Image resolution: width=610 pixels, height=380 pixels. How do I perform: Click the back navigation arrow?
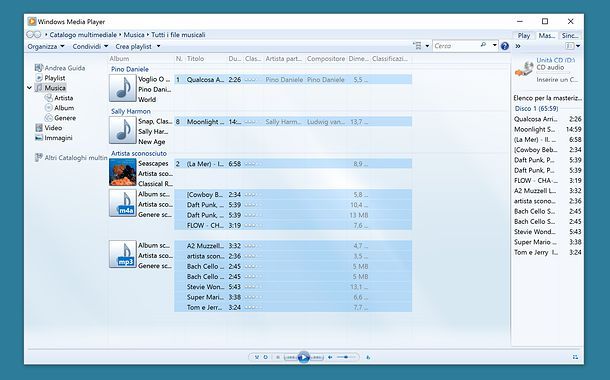pyautogui.click(x=30, y=35)
